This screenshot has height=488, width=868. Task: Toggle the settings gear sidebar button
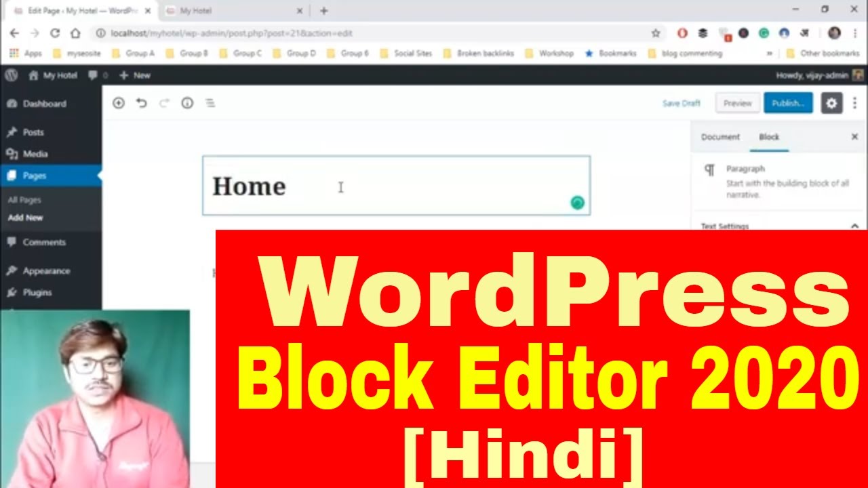pos(832,103)
